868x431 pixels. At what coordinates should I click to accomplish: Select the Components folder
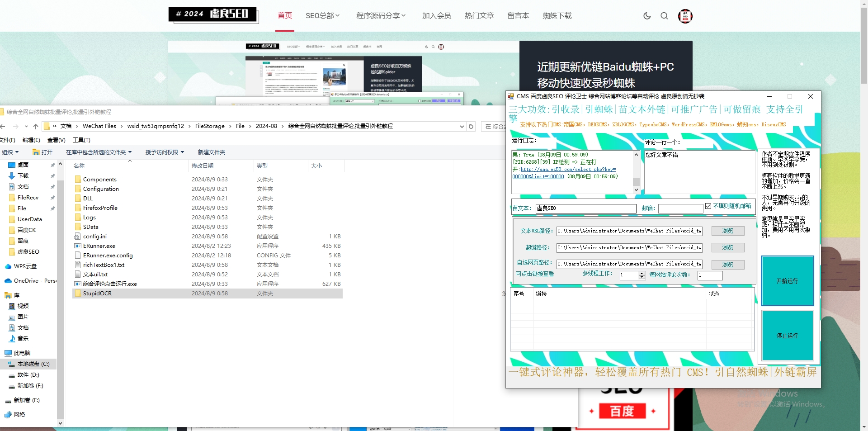(99, 180)
